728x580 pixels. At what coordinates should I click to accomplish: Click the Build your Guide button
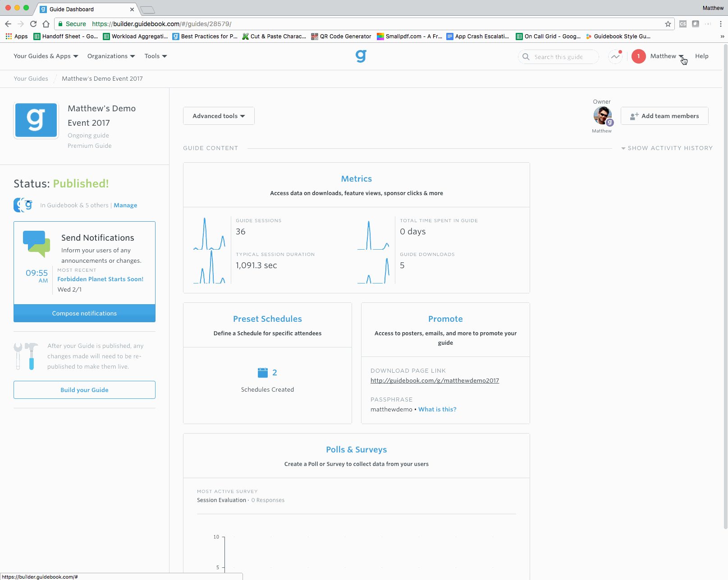tap(84, 390)
